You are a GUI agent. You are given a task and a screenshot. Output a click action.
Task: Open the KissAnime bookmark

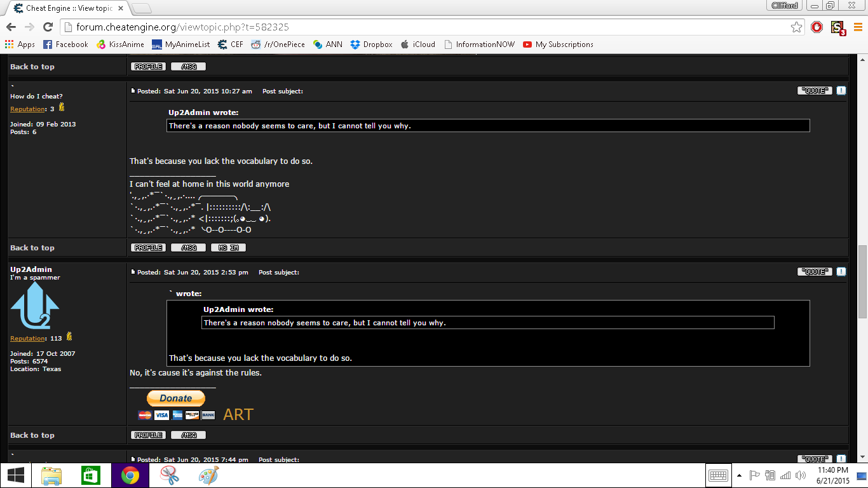coord(120,44)
